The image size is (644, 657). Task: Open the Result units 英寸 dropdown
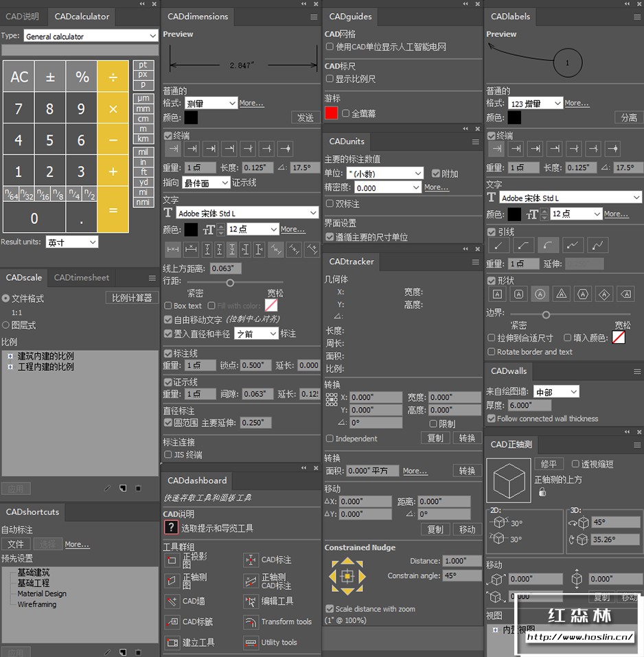click(x=71, y=242)
